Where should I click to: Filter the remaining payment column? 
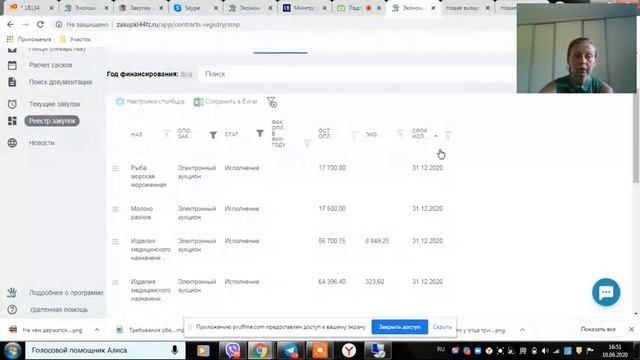pos(354,135)
